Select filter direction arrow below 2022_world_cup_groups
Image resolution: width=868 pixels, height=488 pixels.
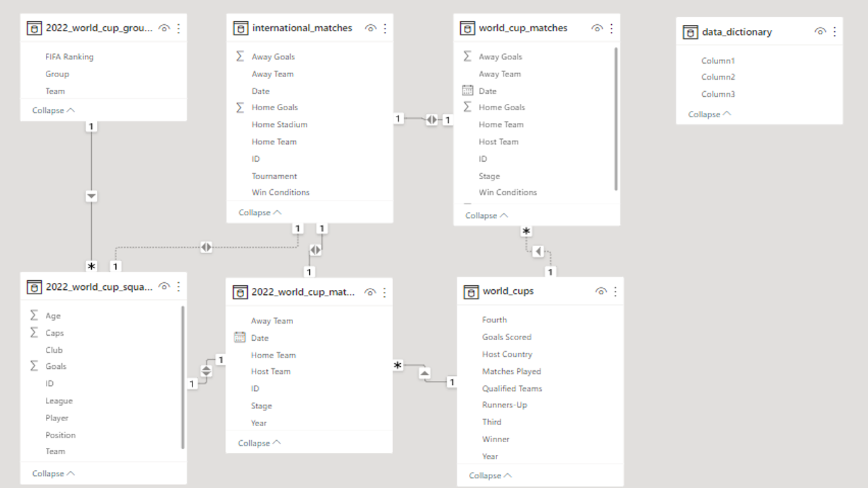(91, 196)
